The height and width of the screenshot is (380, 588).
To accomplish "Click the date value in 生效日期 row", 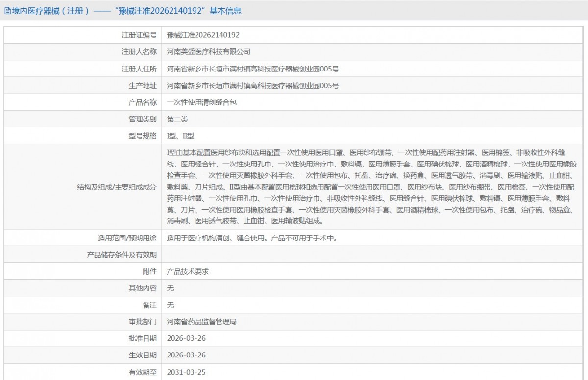I will coord(186,355).
